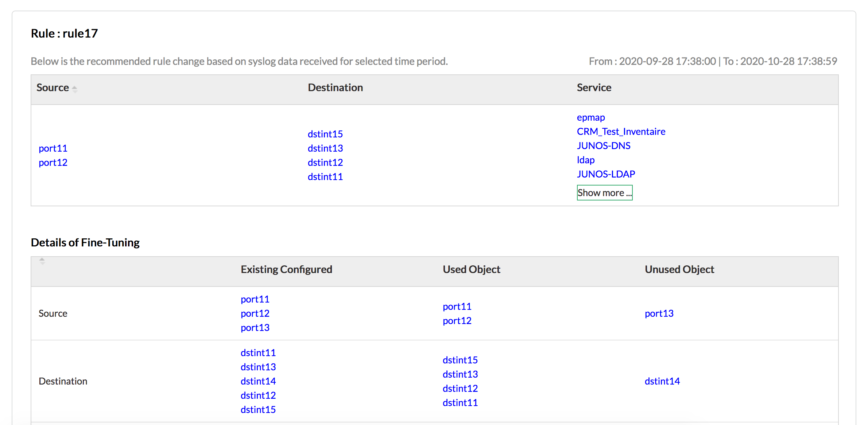Sort by Source column arrow icon
This screenshot has width=868, height=425.
[74, 89]
